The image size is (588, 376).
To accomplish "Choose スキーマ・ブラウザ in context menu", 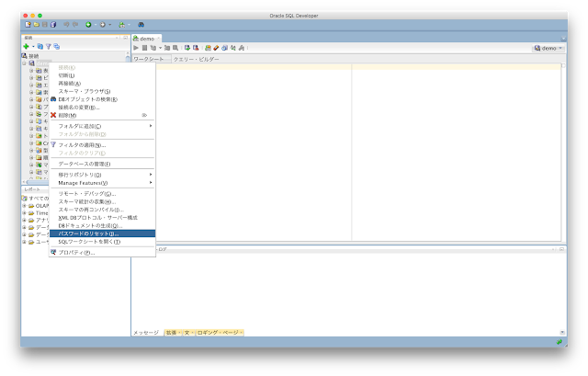I will click(x=102, y=91).
